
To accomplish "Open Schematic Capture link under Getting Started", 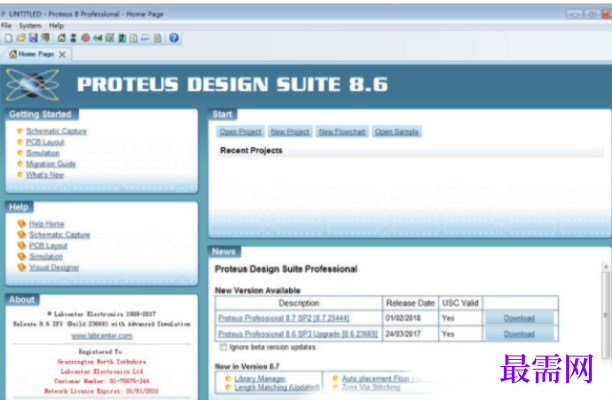I will coord(56,131).
